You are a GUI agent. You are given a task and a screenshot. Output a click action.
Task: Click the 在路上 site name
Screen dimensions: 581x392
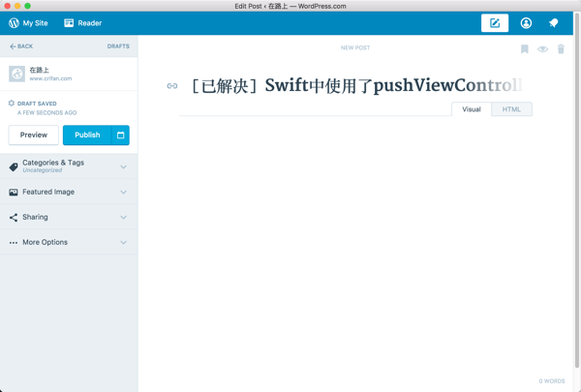click(x=40, y=70)
